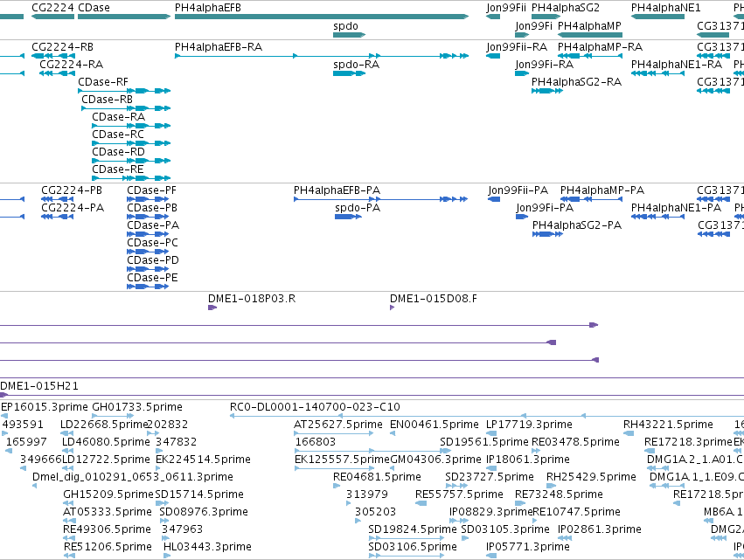Click Jon99Fi-RA transcript label
This screenshot has width=744, height=560.
pos(545,65)
